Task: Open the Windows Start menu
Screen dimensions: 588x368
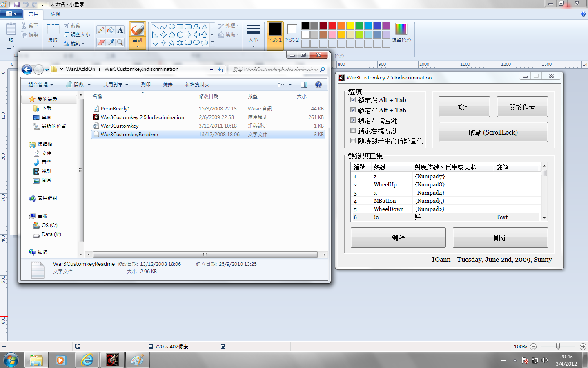Action: pyautogui.click(x=11, y=360)
